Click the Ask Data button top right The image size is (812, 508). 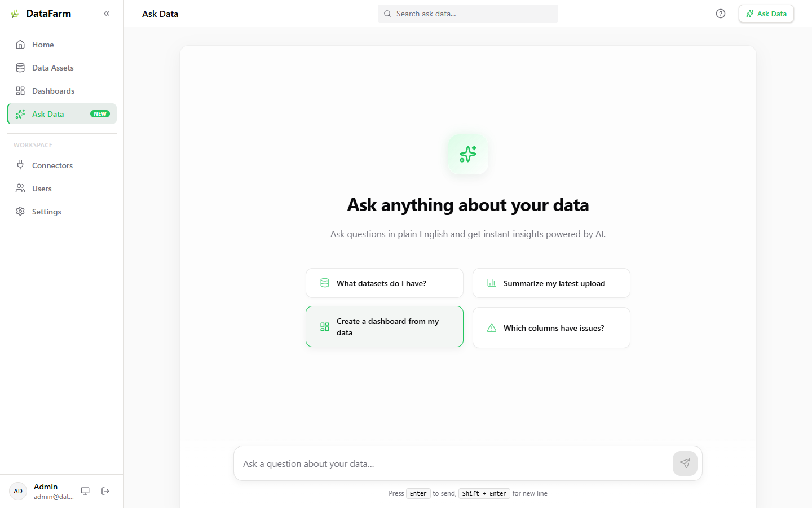[x=766, y=13]
